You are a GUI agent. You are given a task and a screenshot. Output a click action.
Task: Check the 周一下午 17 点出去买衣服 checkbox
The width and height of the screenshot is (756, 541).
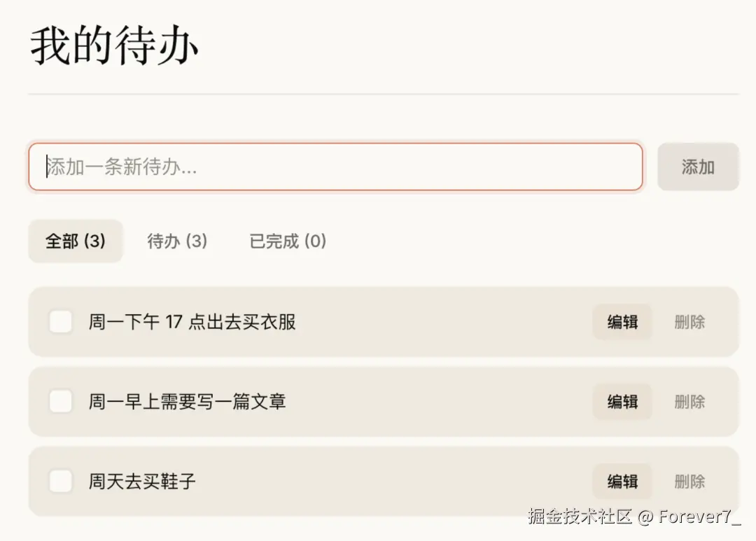coord(61,322)
